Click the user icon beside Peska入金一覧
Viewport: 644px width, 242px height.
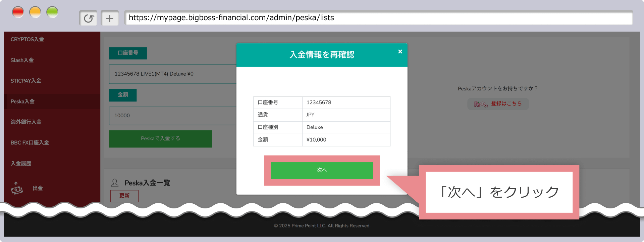point(115,183)
